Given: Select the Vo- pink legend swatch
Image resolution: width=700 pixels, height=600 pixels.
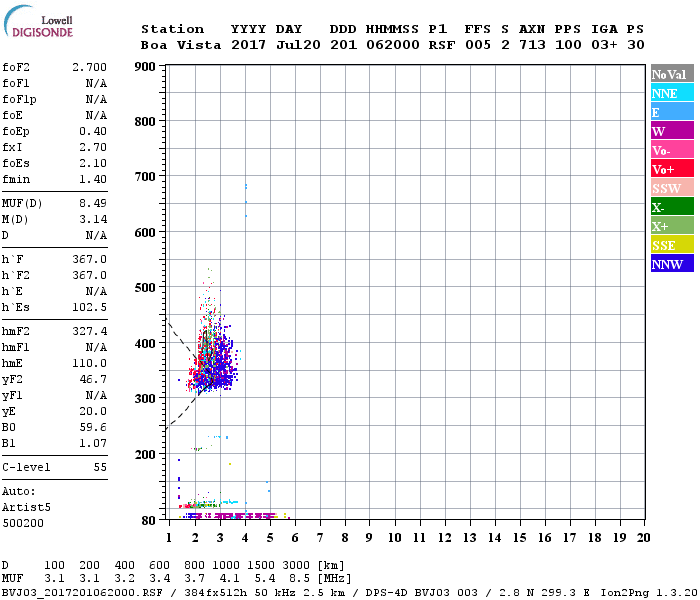Looking at the screenshot, I should point(672,150).
